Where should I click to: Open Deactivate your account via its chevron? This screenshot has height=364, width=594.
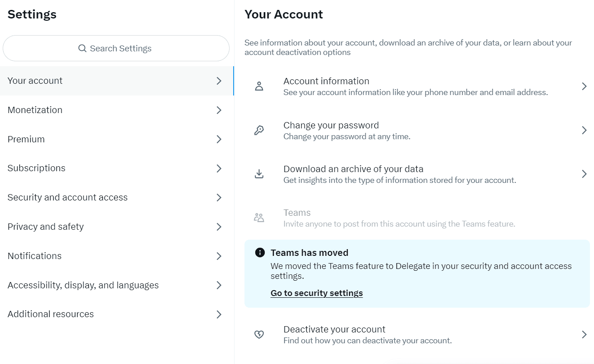pyautogui.click(x=584, y=335)
